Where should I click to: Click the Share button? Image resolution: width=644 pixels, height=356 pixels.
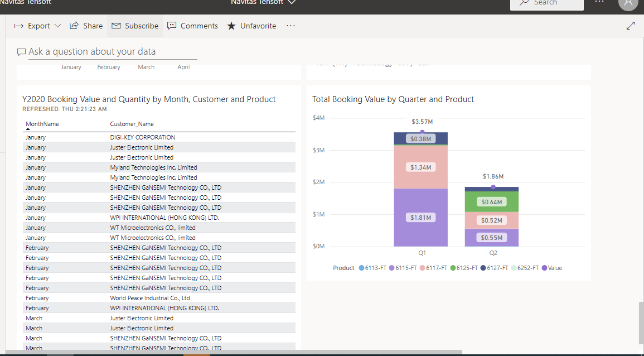[86, 26]
